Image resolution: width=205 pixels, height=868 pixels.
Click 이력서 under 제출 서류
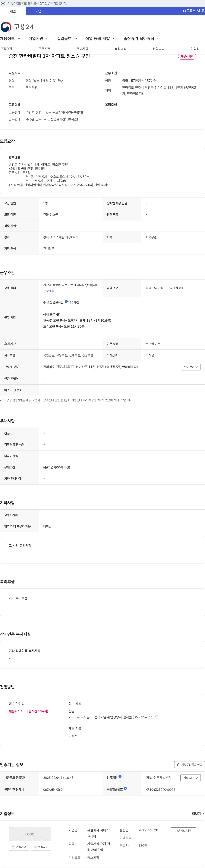73,736
